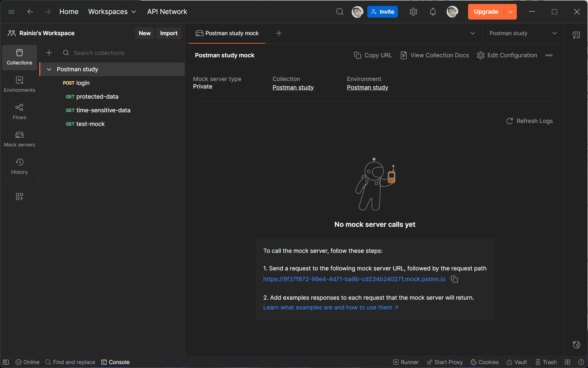This screenshot has width=588, height=368.
Task: Open the Postman study collection link
Action: 293,88
